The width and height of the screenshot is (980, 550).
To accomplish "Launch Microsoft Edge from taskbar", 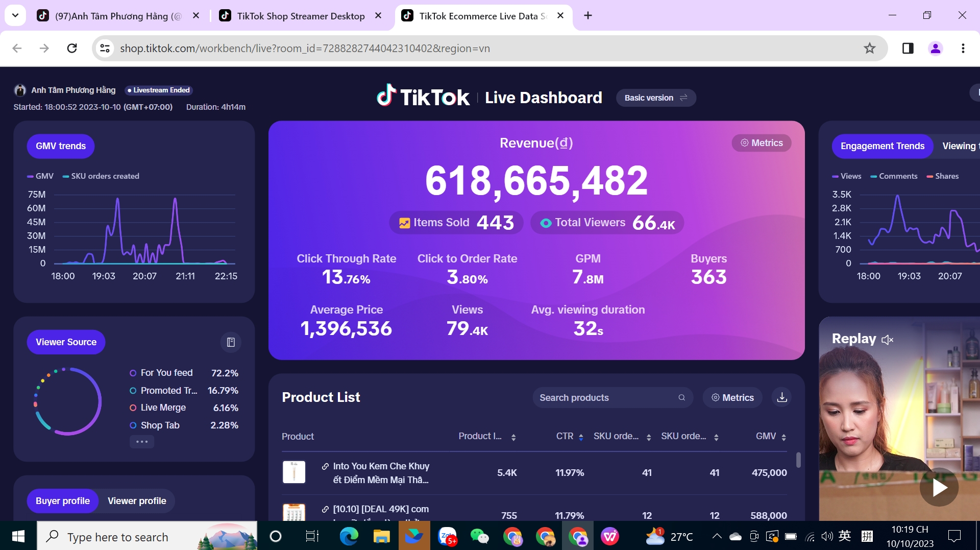I will 349,536.
